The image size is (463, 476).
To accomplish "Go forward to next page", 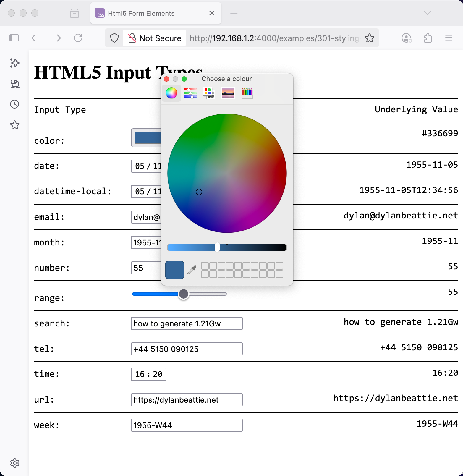I will tap(57, 38).
